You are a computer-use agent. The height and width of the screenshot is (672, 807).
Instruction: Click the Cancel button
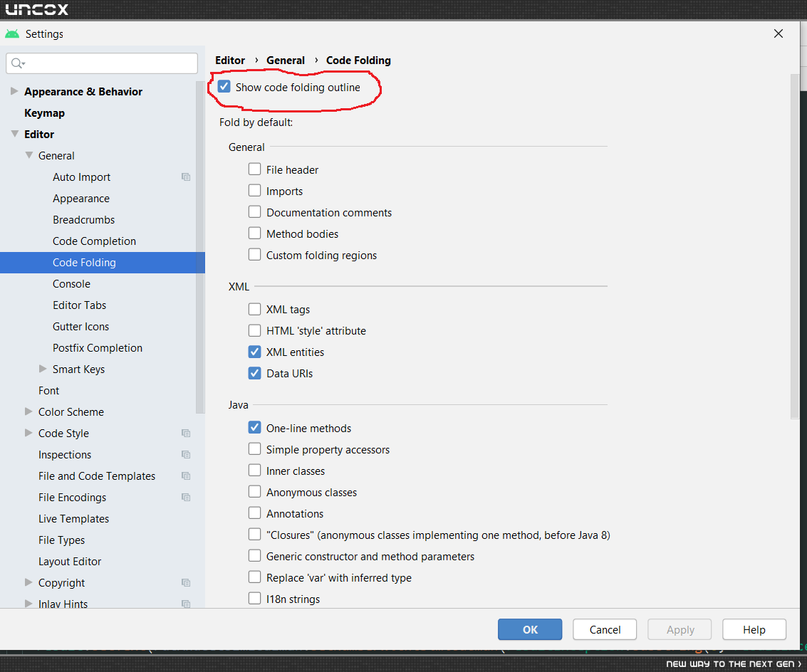coord(605,629)
